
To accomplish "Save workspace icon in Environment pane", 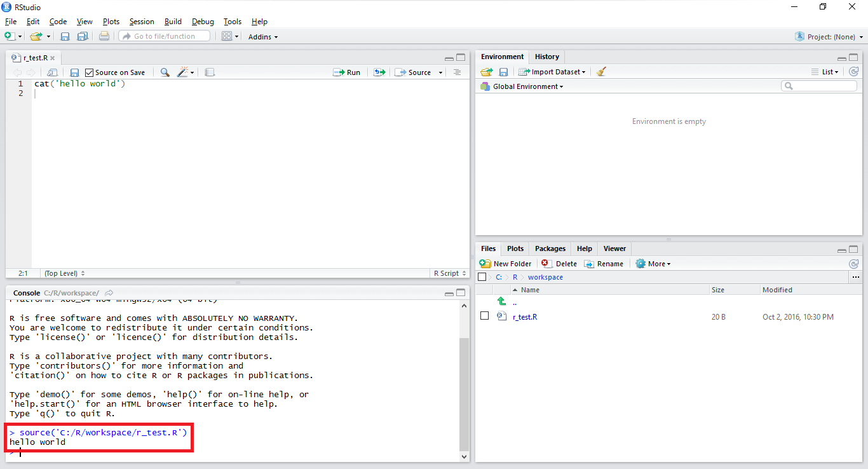I will pos(503,72).
